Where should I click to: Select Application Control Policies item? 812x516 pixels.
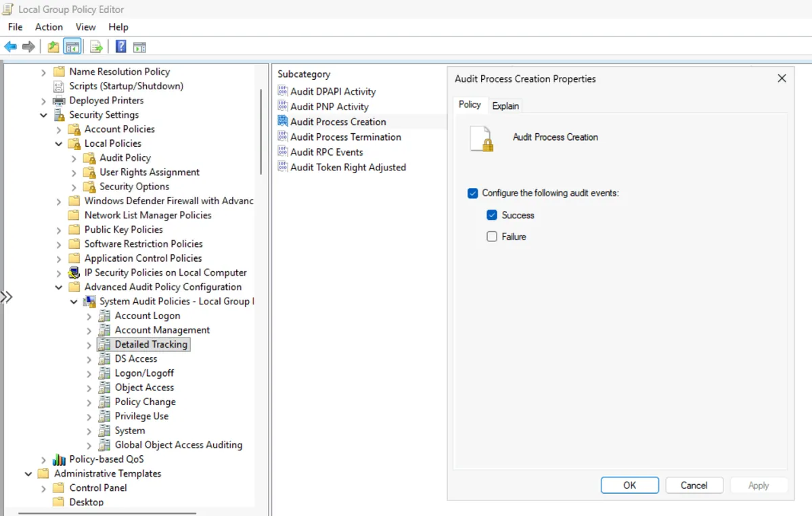point(143,258)
